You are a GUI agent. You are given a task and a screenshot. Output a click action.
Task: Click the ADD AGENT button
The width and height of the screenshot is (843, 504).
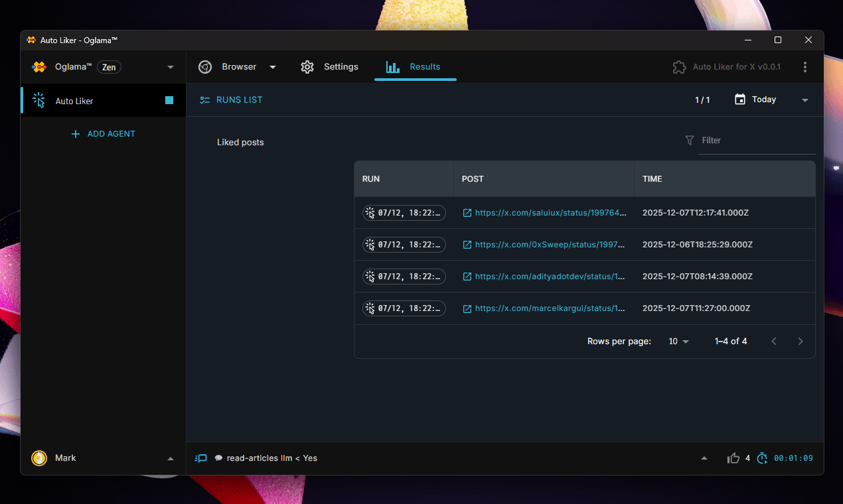(103, 133)
